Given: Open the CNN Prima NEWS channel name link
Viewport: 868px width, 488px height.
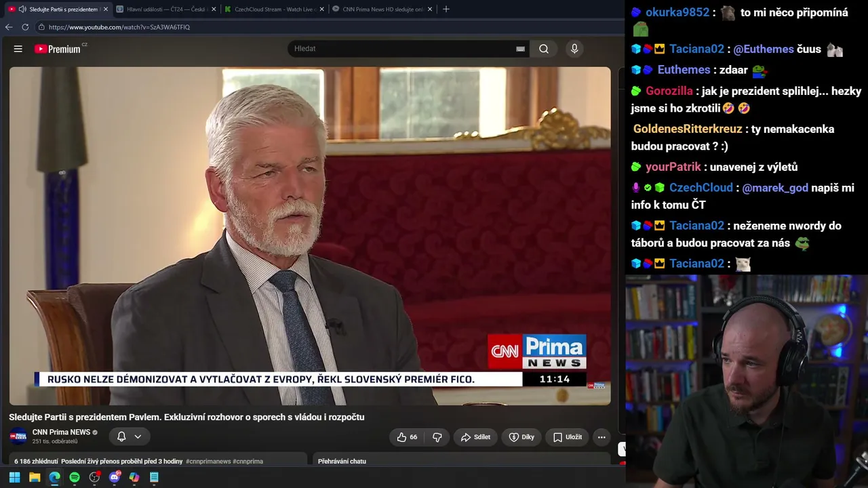Looking at the screenshot, I should click(61, 432).
